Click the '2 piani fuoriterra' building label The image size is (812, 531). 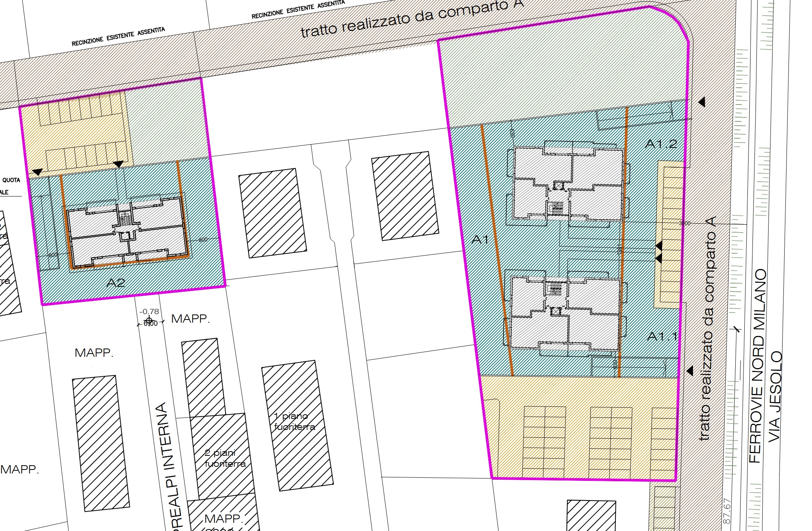click(225, 458)
